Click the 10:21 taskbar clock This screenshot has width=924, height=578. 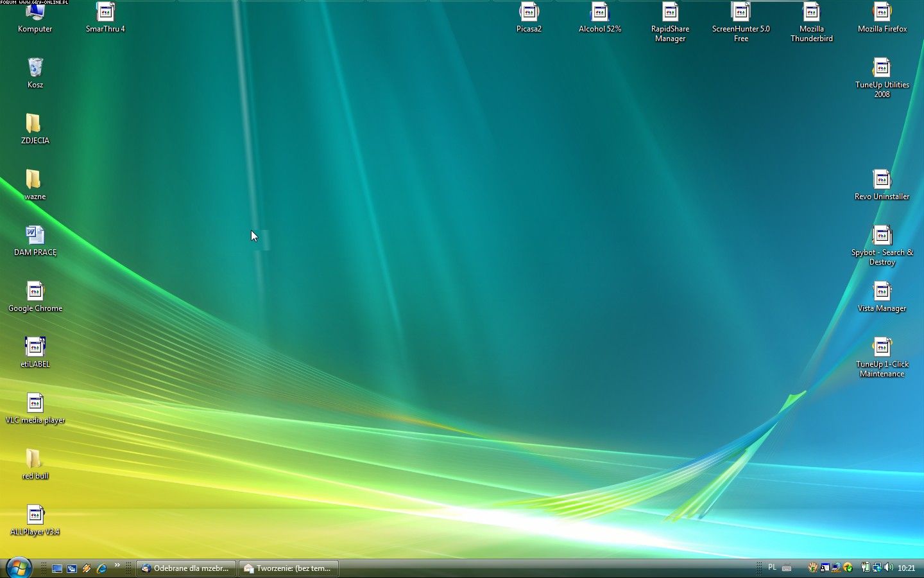(906, 568)
